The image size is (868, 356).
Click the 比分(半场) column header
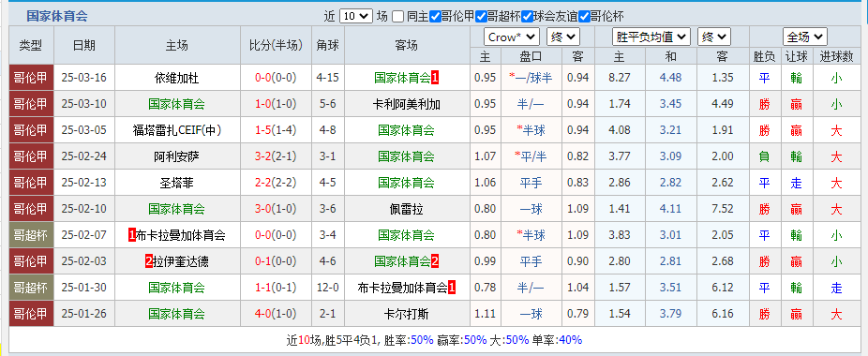pos(276,45)
